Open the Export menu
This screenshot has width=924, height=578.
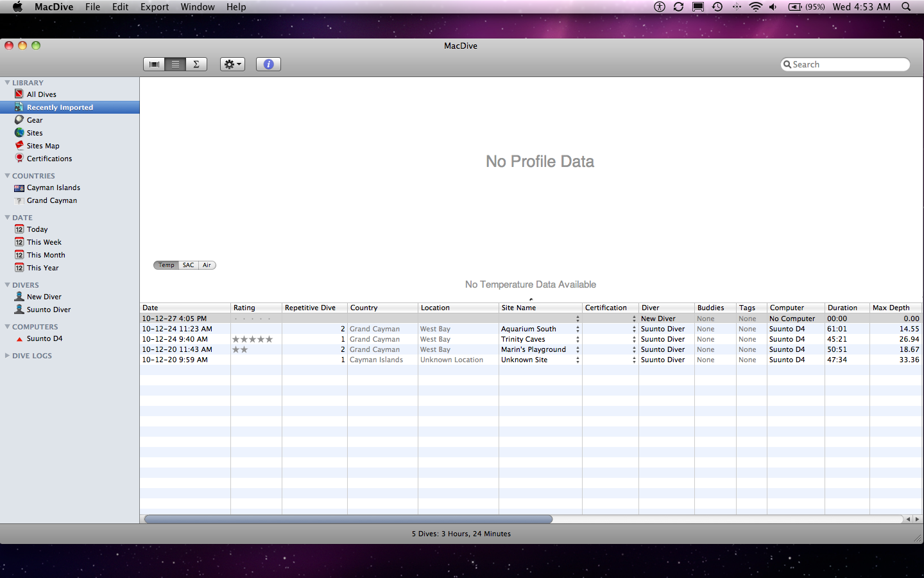click(154, 7)
